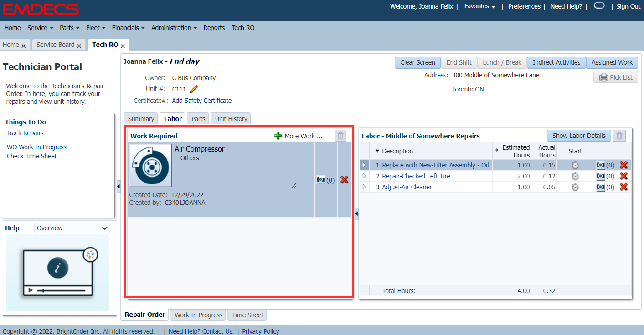
Task: Click the Assigned Work button
Action: point(612,62)
